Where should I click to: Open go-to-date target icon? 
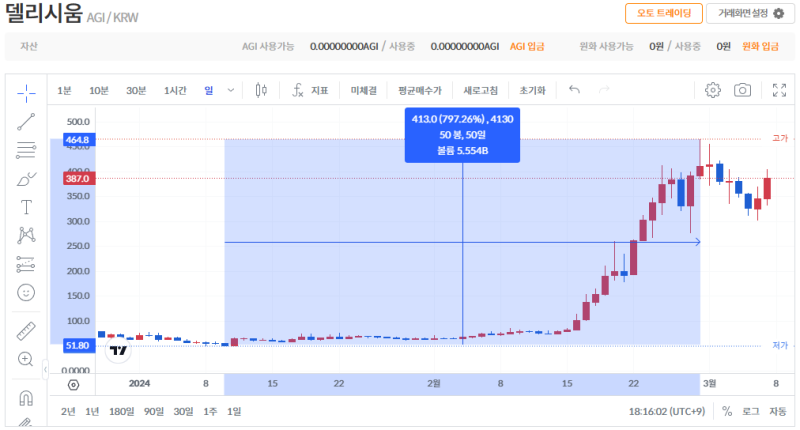click(x=73, y=385)
